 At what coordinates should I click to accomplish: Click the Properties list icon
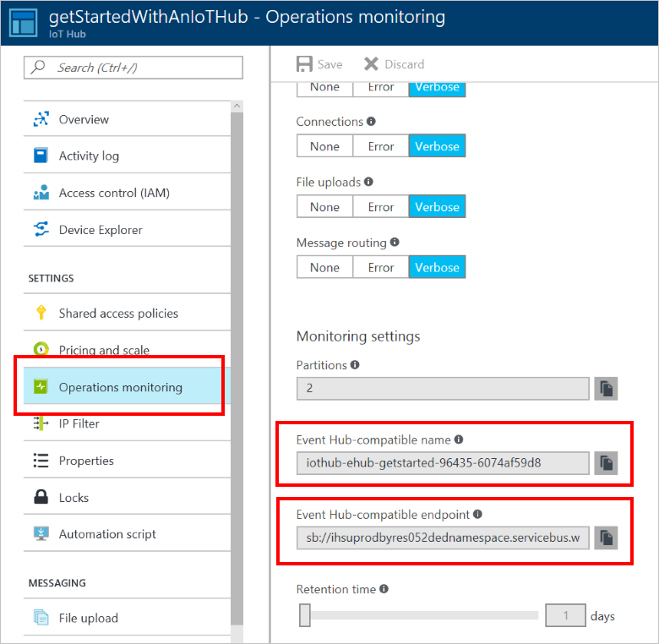41,461
